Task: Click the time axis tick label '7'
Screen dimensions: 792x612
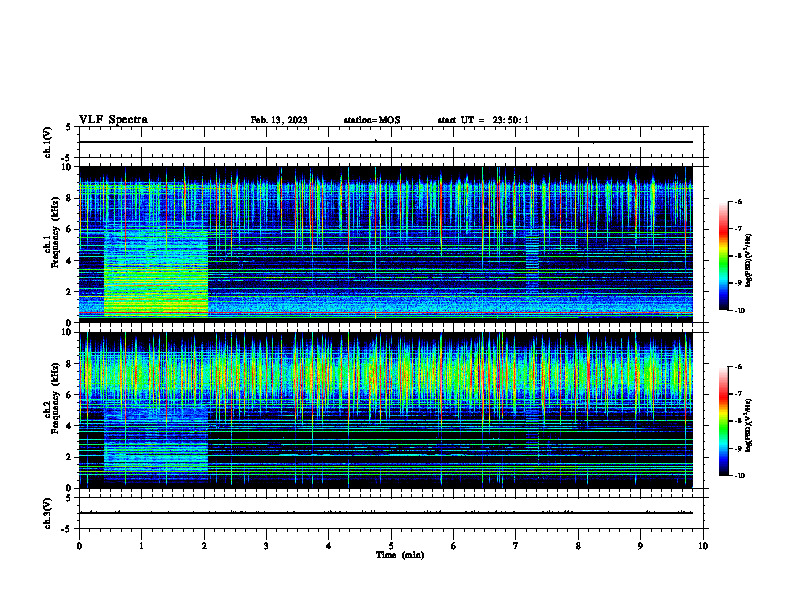Action: point(516,546)
